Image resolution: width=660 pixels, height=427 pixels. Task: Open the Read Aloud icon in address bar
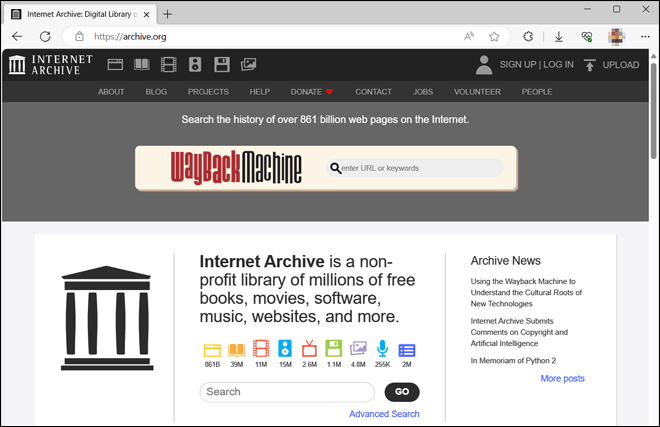pyautogui.click(x=469, y=37)
